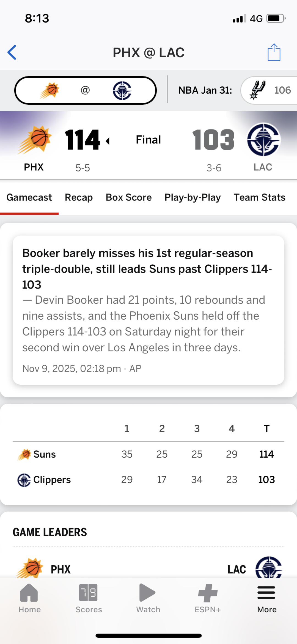Tap the share icon
Viewport: 297px width, 644px height.
[x=274, y=52]
